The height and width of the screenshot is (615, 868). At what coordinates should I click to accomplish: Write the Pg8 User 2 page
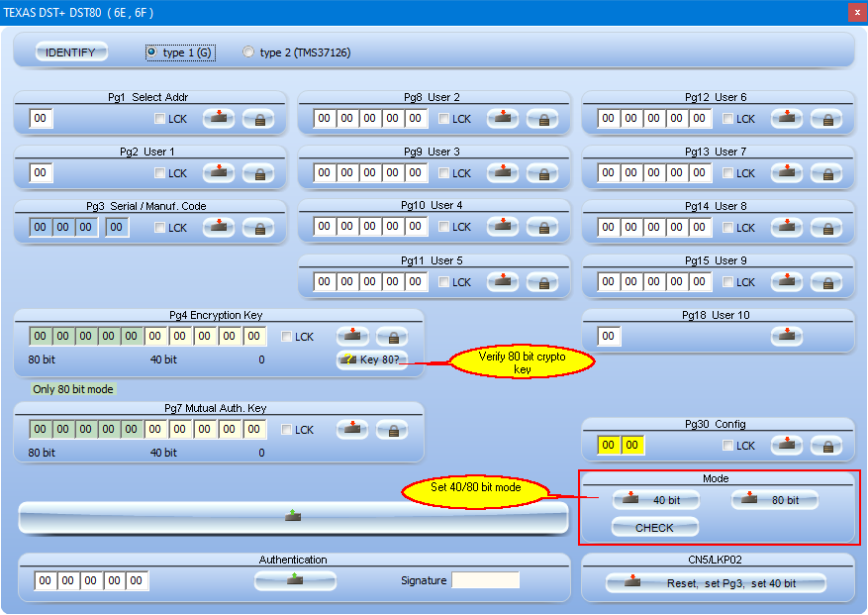(x=503, y=119)
